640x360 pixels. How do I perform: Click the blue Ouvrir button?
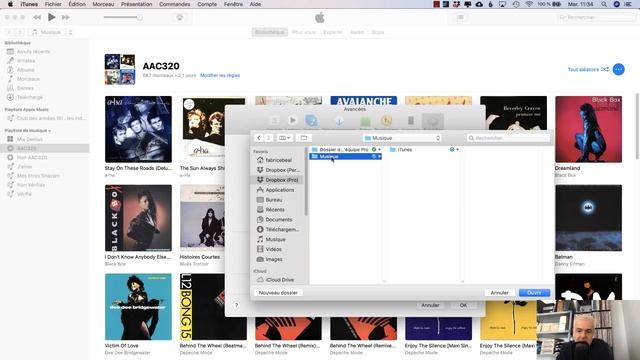(x=534, y=293)
